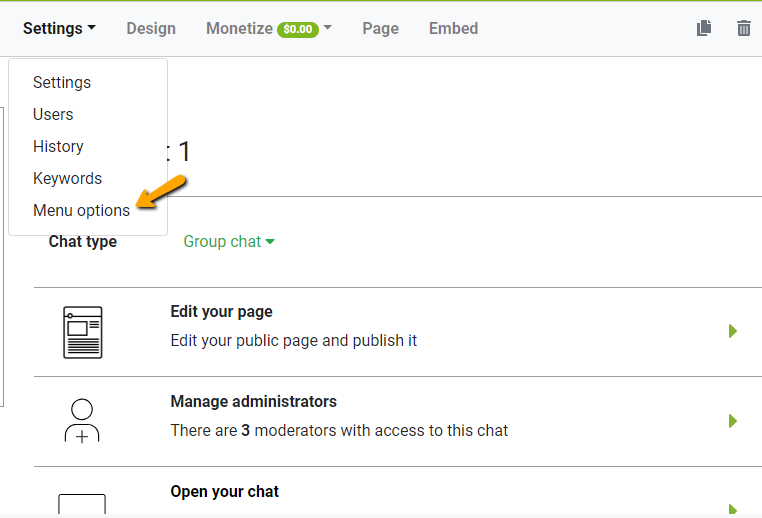This screenshot has width=762, height=518.
Task: Switch to the Design tab
Action: (151, 28)
